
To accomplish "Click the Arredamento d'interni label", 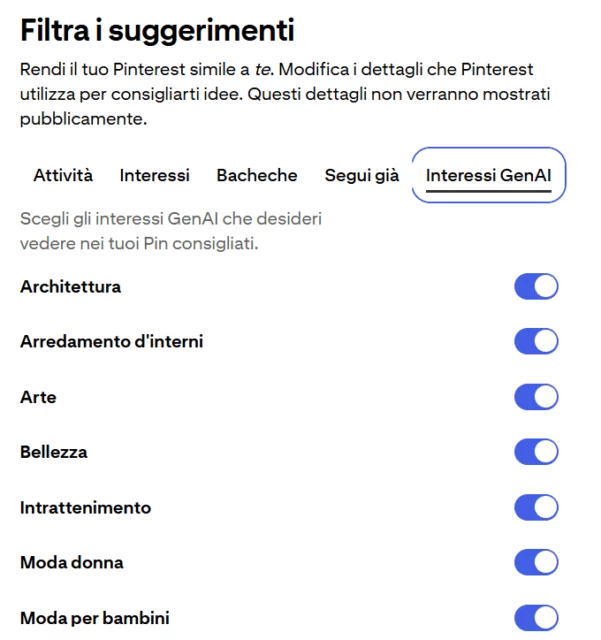I will pyautogui.click(x=111, y=342).
